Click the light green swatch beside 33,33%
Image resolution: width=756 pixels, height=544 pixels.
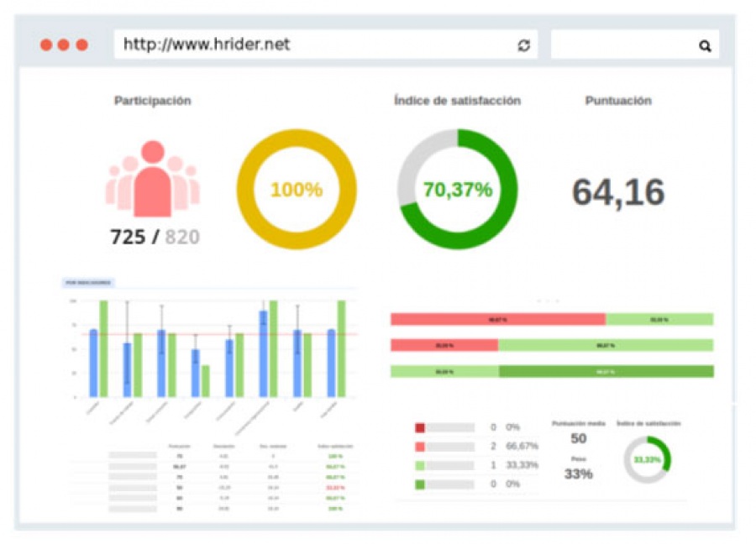tap(420, 465)
